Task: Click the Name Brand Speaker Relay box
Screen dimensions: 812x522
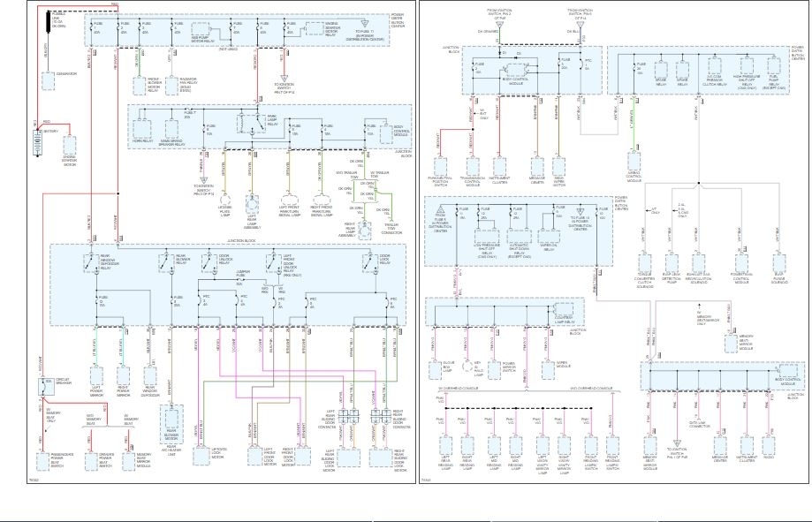Action: coord(171,129)
